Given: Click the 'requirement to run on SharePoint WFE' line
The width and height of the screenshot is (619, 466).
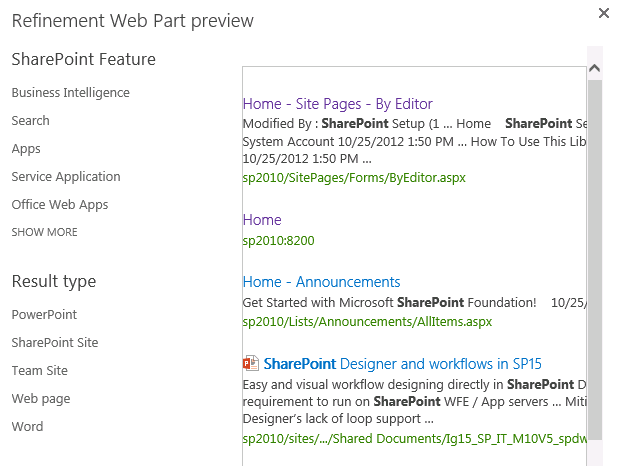Looking at the screenshot, I should [x=415, y=402].
